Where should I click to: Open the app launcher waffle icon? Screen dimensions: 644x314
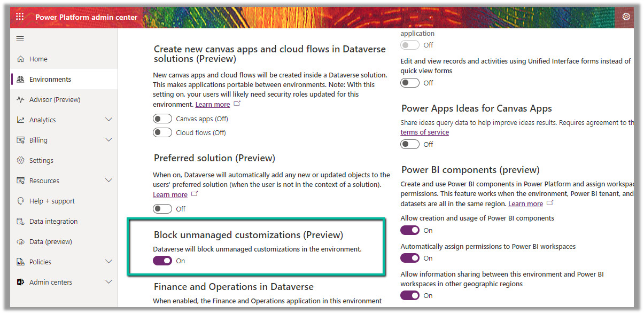point(20,17)
